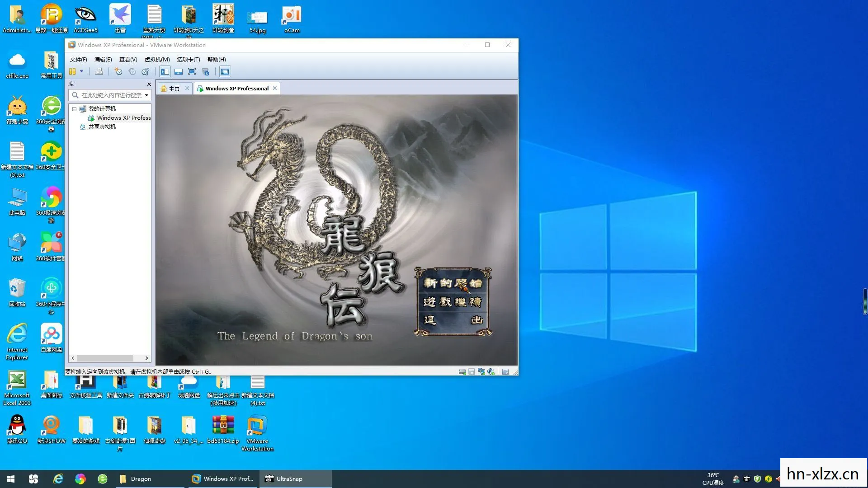Select the bd63184.zip desktop archive
The height and width of the screenshot is (488, 868).
point(223,429)
